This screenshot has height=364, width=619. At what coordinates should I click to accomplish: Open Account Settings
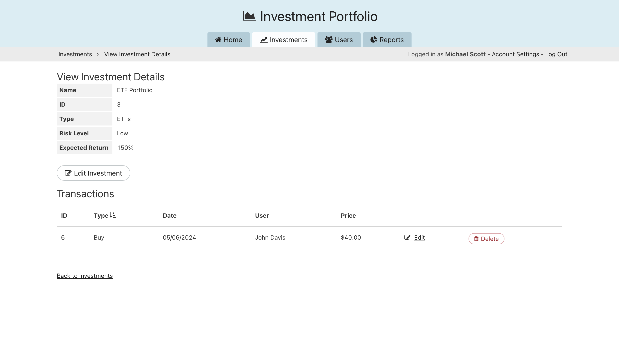pyautogui.click(x=515, y=54)
